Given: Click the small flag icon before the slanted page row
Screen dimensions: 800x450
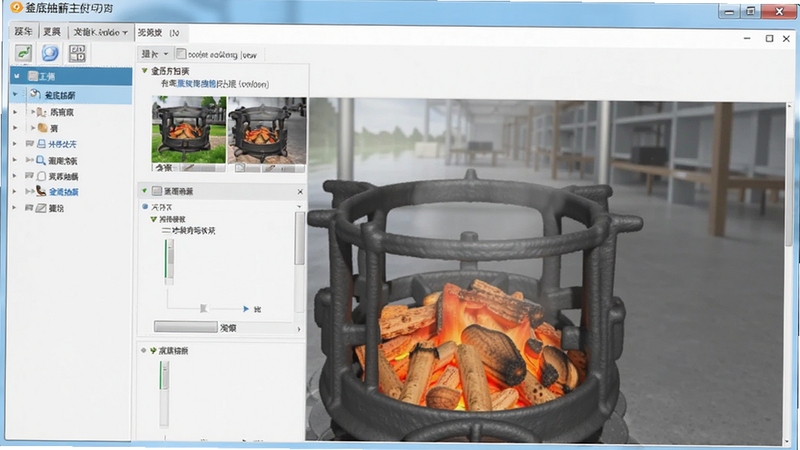Looking at the screenshot, I should coord(30,208).
